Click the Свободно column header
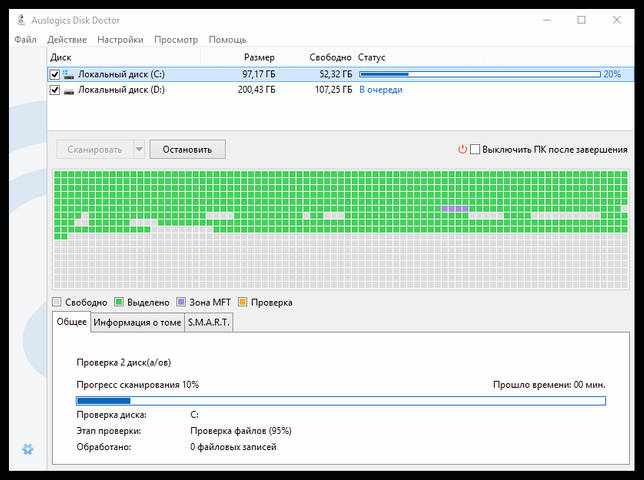Screen dimensions: 644x480 click(331, 58)
